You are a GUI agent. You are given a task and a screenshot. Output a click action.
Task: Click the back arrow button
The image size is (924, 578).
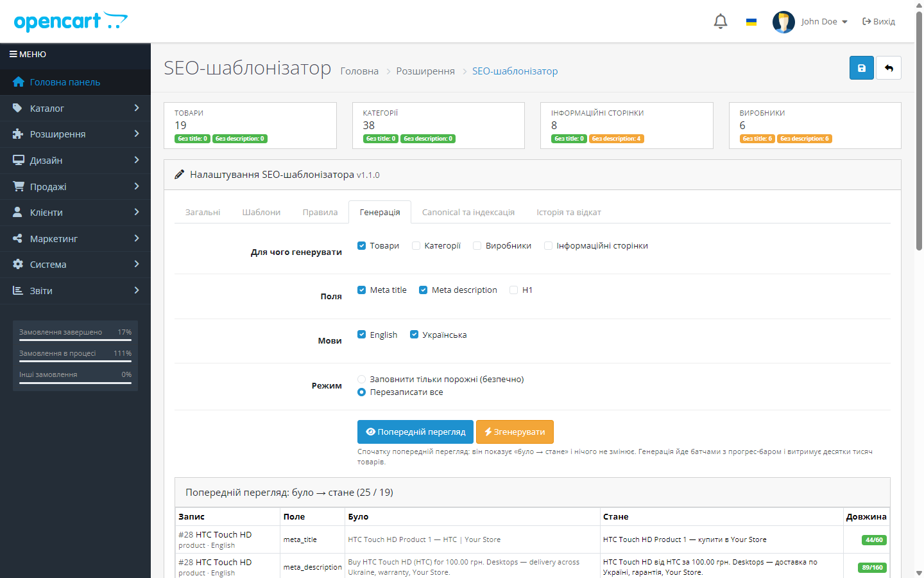point(889,68)
